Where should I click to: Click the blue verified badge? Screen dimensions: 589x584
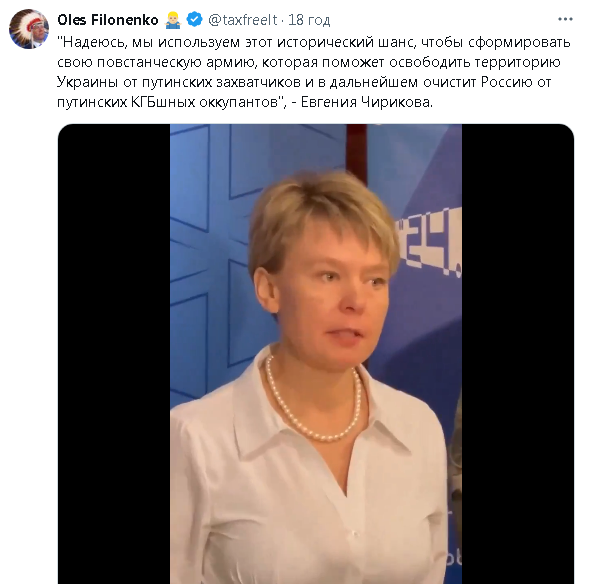click(x=194, y=20)
